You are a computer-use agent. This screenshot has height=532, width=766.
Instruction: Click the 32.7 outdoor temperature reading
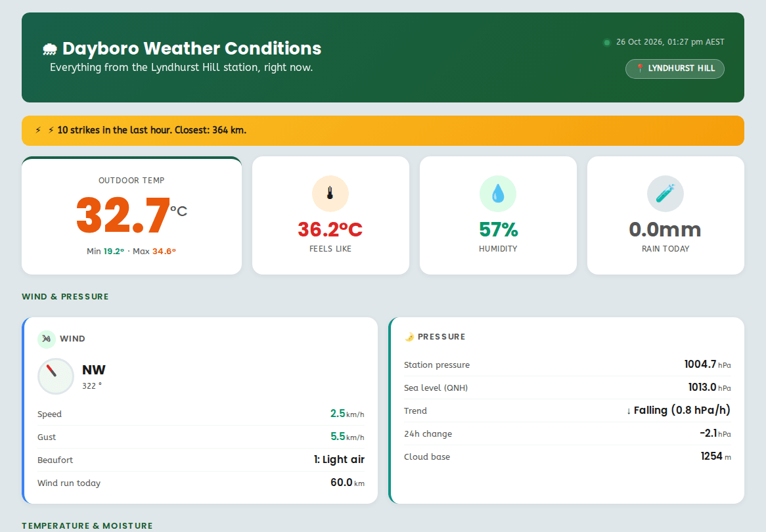coord(123,215)
